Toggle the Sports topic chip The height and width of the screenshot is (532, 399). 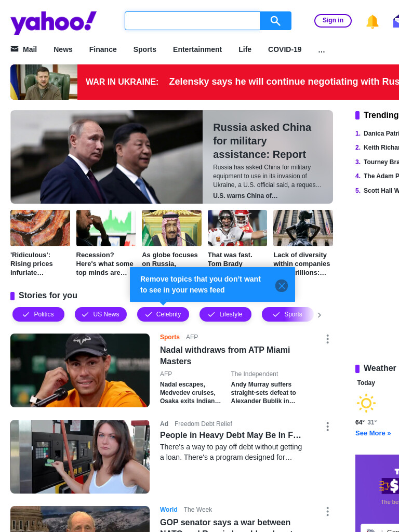coord(287,314)
